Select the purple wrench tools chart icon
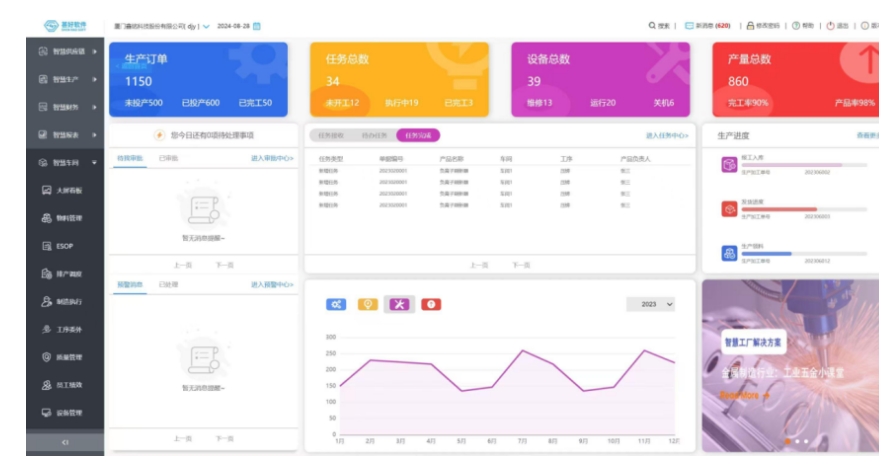Screen dimensions: 886x469 [x=399, y=304]
